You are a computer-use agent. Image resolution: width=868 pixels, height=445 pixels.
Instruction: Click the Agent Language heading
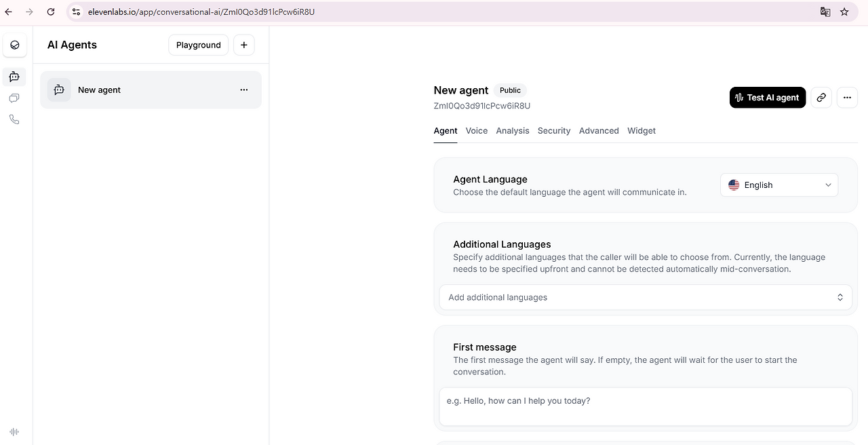490,179
